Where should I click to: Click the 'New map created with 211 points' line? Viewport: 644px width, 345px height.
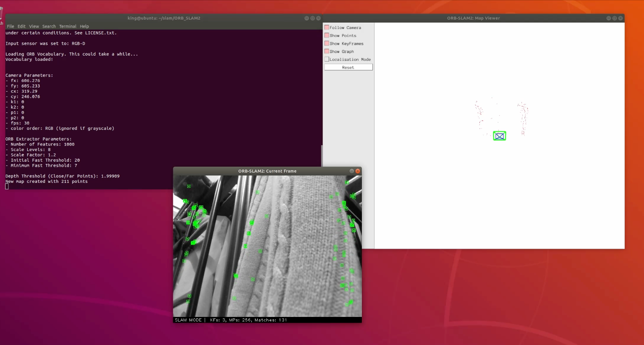point(47,181)
